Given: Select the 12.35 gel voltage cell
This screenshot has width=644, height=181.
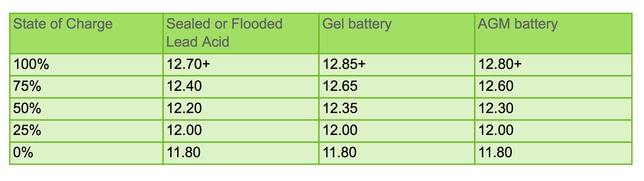Looking at the screenshot, I should (x=397, y=109).
